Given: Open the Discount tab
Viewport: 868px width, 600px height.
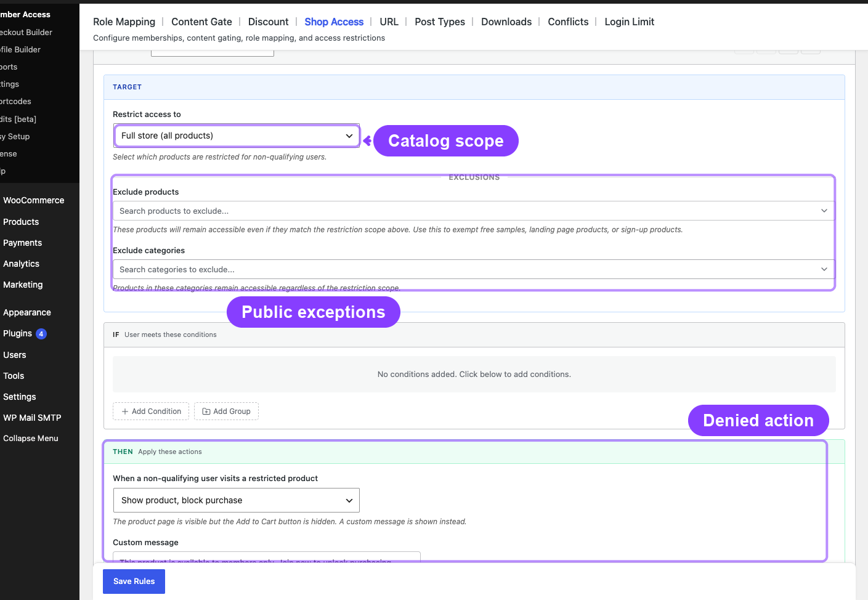Looking at the screenshot, I should (268, 22).
